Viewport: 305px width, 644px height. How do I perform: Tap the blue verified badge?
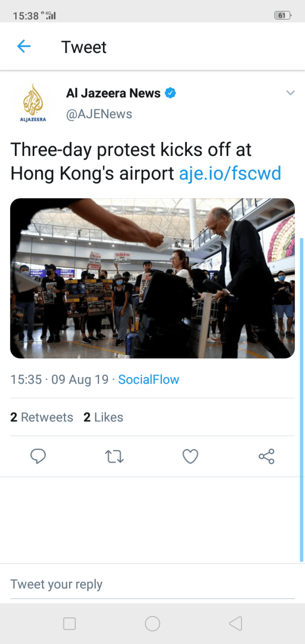click(x=170, y=93)
